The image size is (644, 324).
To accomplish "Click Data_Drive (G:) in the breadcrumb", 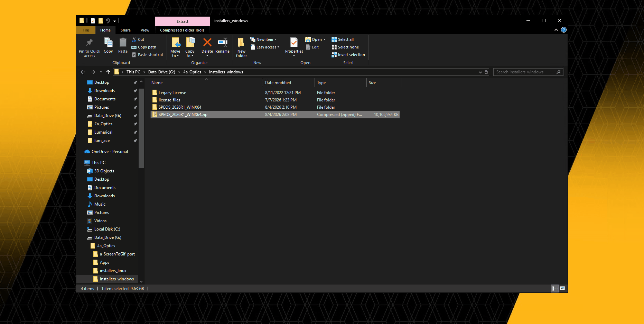I will (x=162, y=72).
